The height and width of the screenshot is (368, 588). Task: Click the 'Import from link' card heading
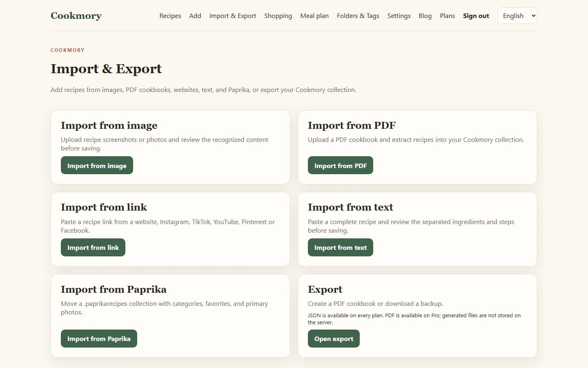coord(104,207)
